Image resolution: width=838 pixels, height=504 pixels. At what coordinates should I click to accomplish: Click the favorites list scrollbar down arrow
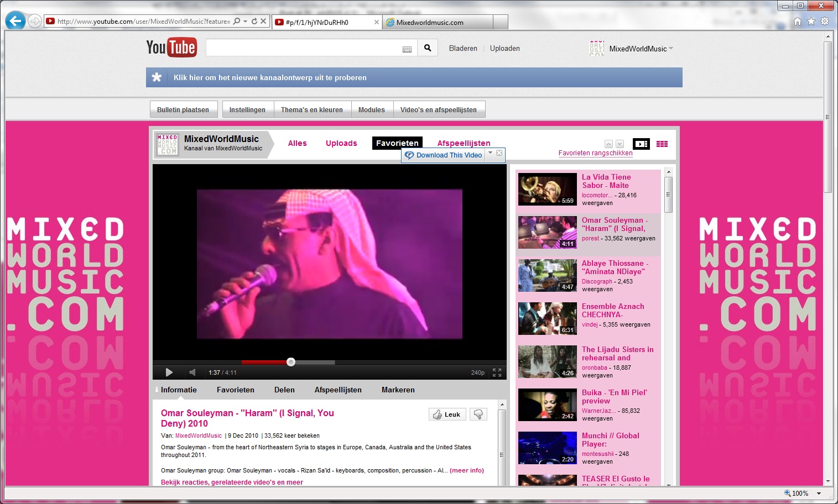(x=668, y=484)
